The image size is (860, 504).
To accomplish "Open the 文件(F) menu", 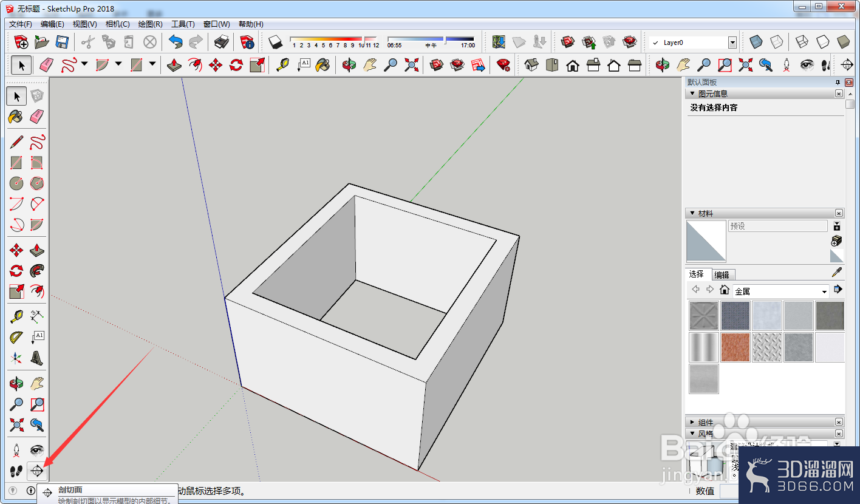I will click(x=21, y=24).
